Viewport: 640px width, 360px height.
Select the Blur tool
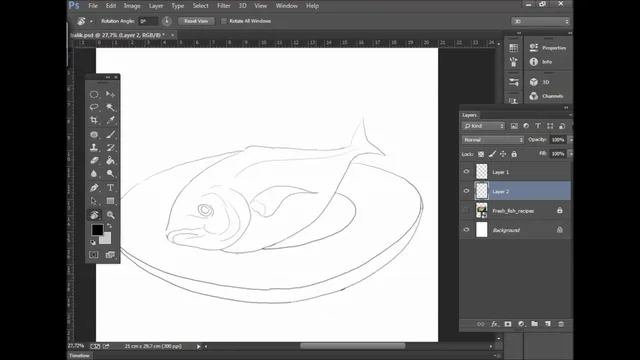[94, 173]
